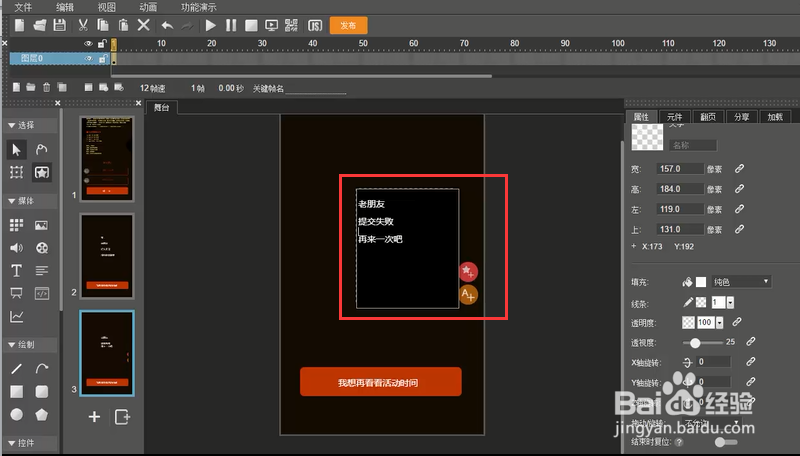
Task: Generate a QR code preview
Action: coord(291,25)
